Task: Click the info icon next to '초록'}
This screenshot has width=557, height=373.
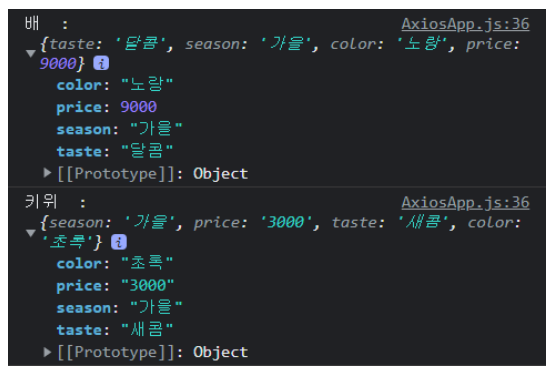Action: pos(119,242)
